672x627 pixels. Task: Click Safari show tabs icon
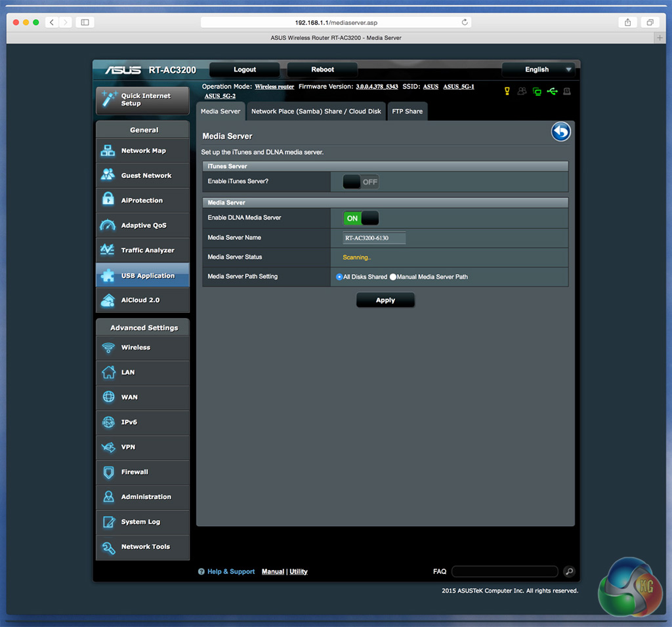(x=650, y=22)
